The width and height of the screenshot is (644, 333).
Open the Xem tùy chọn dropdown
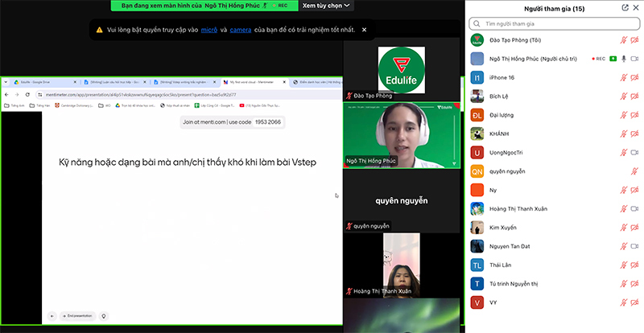tap(326, 6)
